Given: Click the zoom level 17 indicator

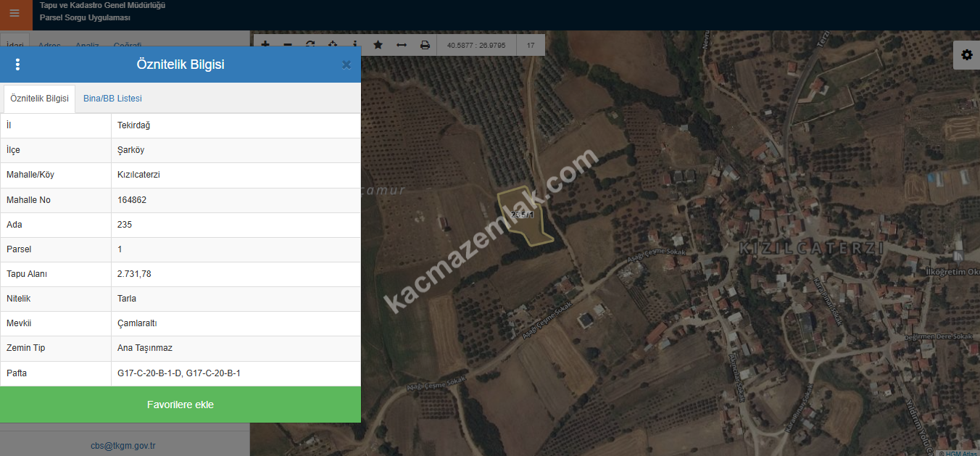Looking at the screenshot, I should pyautogui.click(x=531, y=45).
